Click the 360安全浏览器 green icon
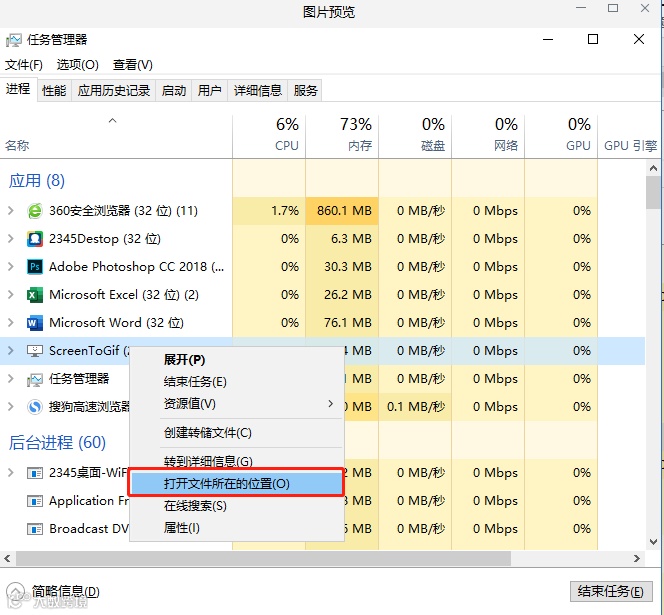Image resolution: width=664 pixels, height=615 pixels. coord(35,211)
